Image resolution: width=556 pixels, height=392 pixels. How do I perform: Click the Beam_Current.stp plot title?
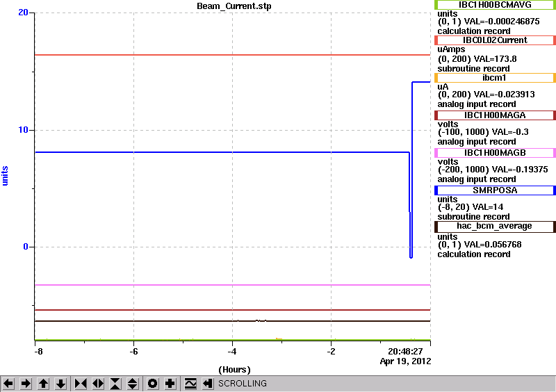click(x=234, y=6)
